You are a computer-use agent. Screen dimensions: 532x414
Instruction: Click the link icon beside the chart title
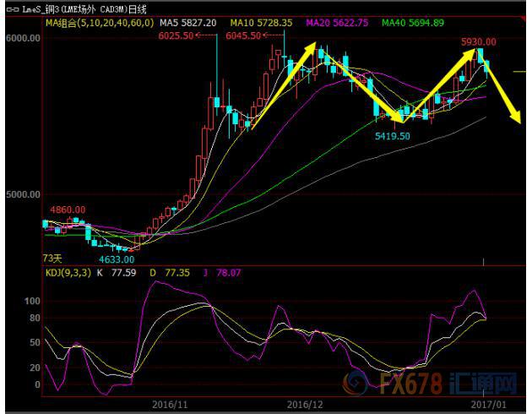coord(13,10)
